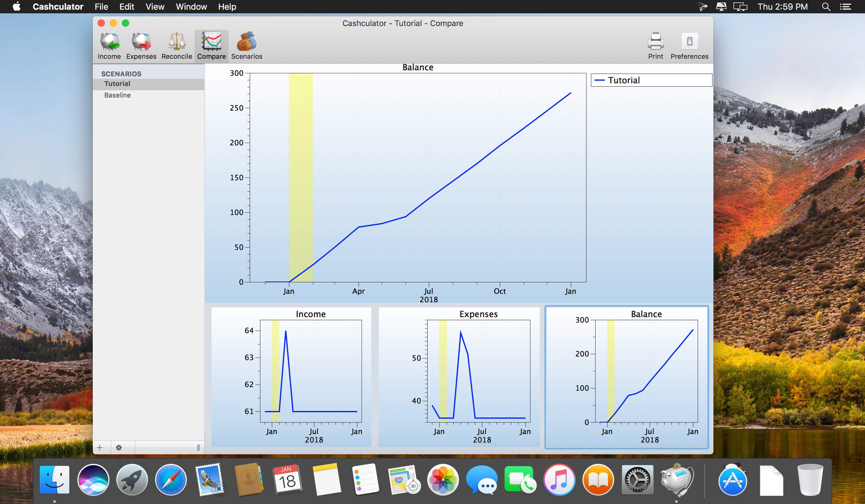Viewport: 865px width, 504px height.
Task: Open Finder from the Dock
Action: tap(54, 480)
